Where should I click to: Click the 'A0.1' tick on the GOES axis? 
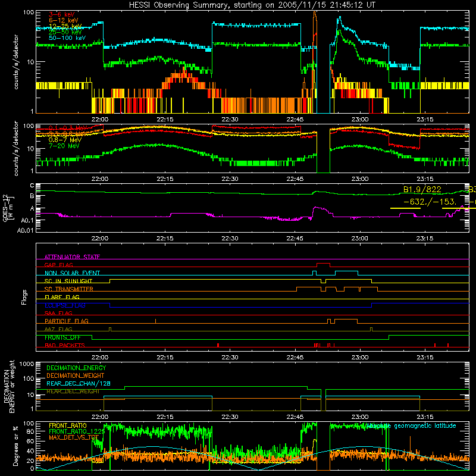(x=27, y=220)
